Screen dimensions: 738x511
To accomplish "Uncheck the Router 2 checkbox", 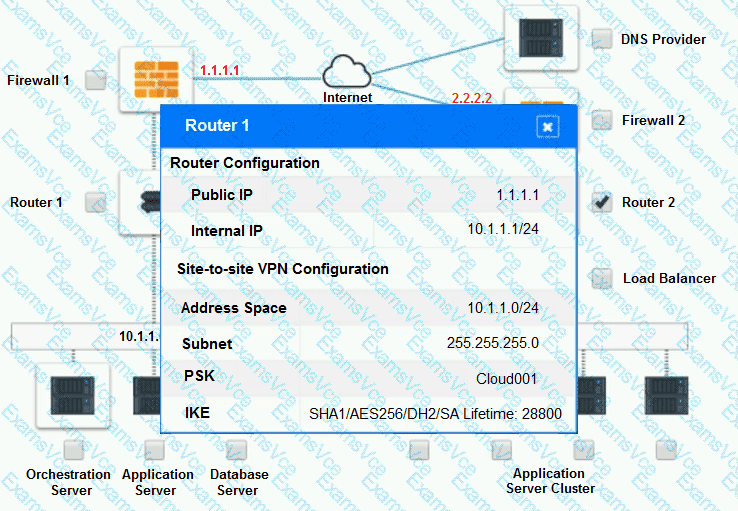I will (x=601, y=202).
